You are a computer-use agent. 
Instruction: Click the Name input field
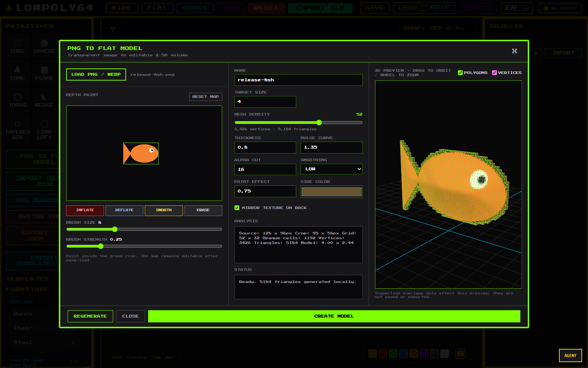tap(298, 80)
